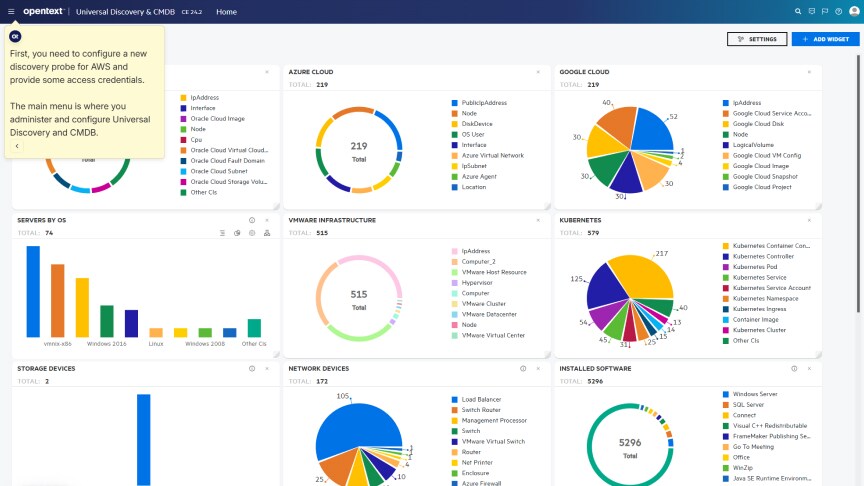The height and width of the screenshot is (486, 864).
Task: Click the Add Widget button
Action: click(x=825, y=39)
